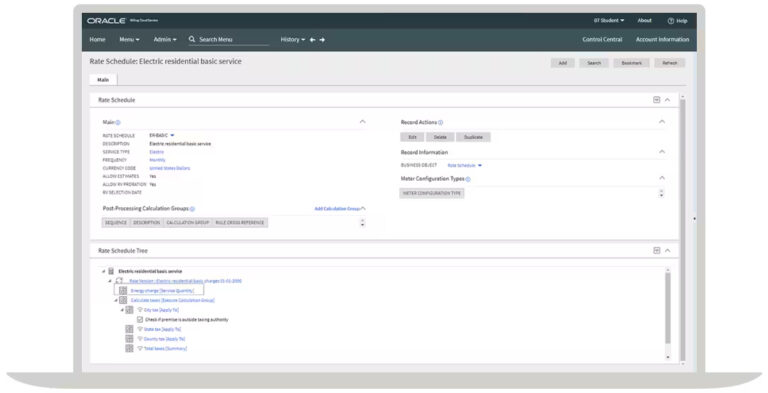Click the Oracle logo in header

106,21
